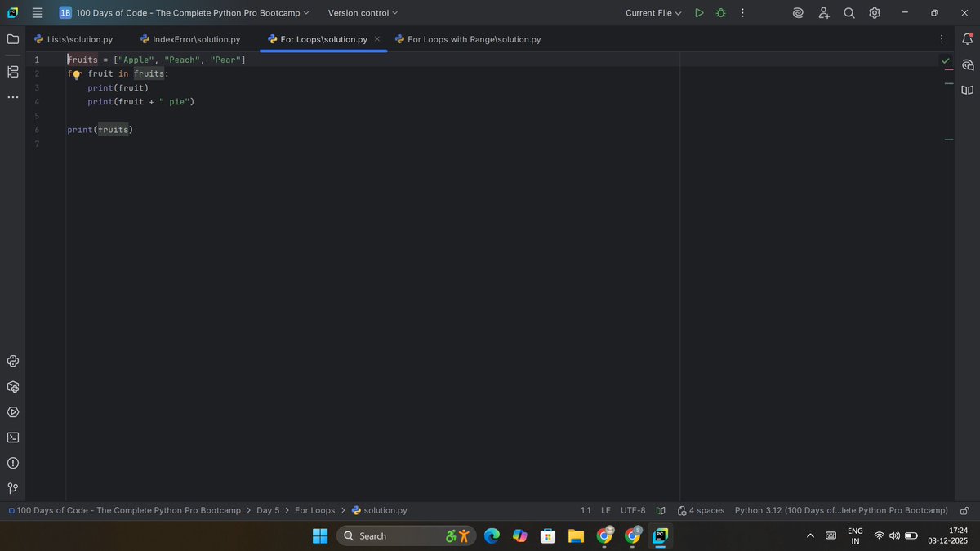Open the Python Packages tool window
Screen dimensions: 980x551
pos(12,387)
